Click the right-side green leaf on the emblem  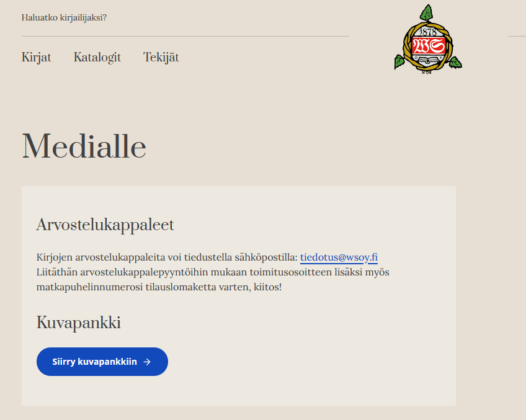455,62
